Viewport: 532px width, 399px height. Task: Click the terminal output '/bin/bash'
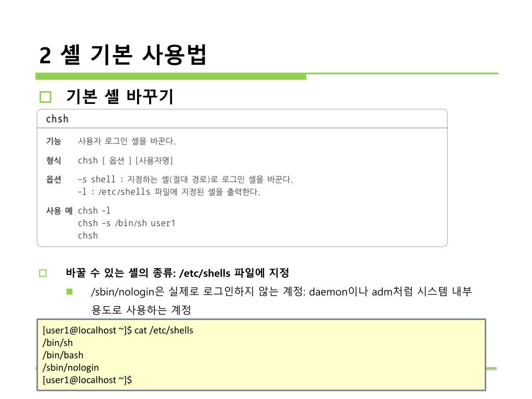coord(63,355)
